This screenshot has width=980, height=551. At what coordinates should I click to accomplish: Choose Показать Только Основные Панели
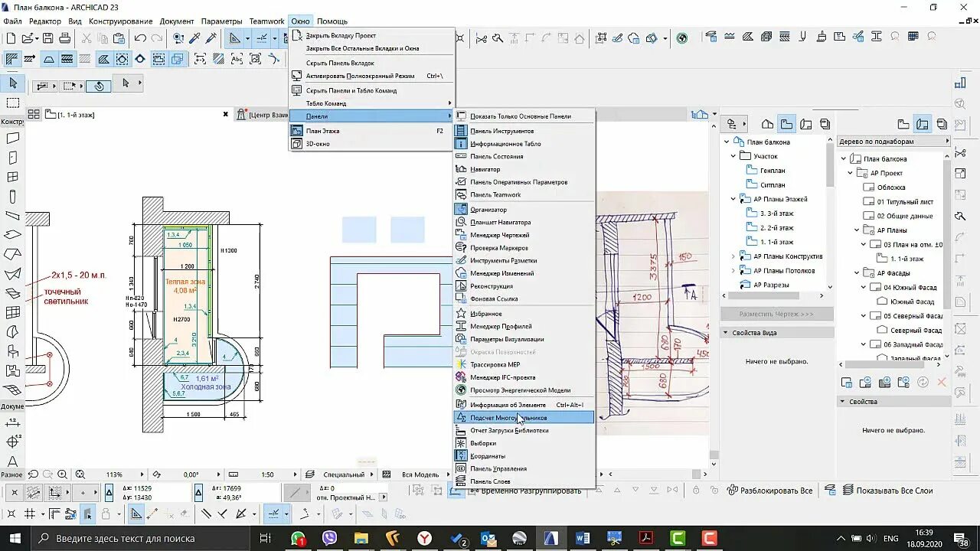[524, 116]
